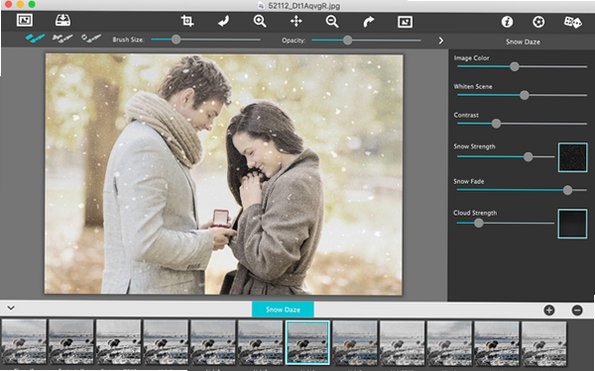The height and width of the screenshot is (371, 595).
Task: Adjust the Whiten Scene slider
Action: pos(522,95)
